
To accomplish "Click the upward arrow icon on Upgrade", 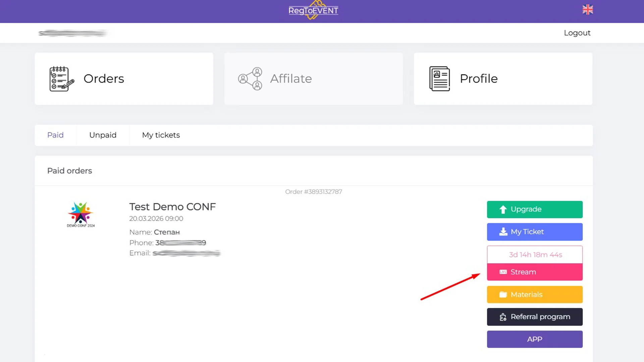I will 503,209.
